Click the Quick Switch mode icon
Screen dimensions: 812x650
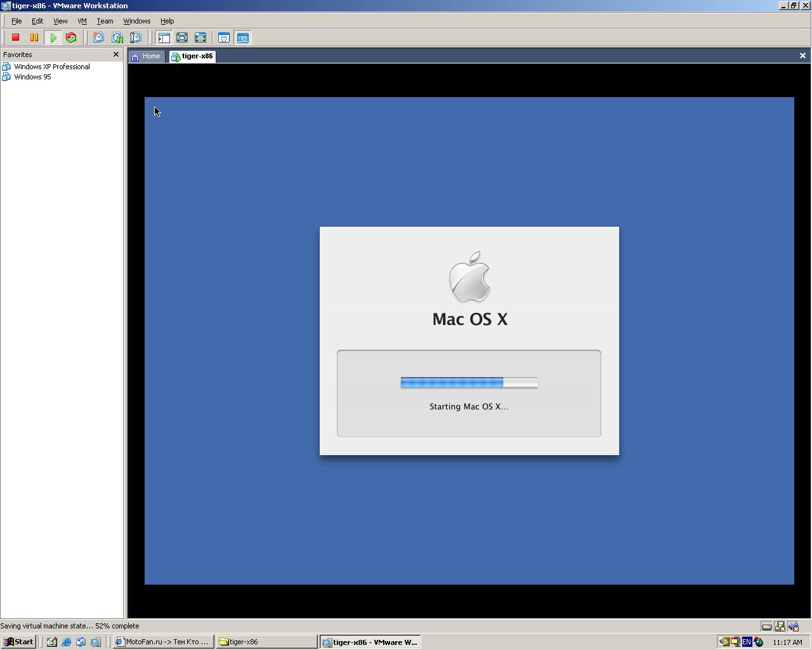point(200,38)
